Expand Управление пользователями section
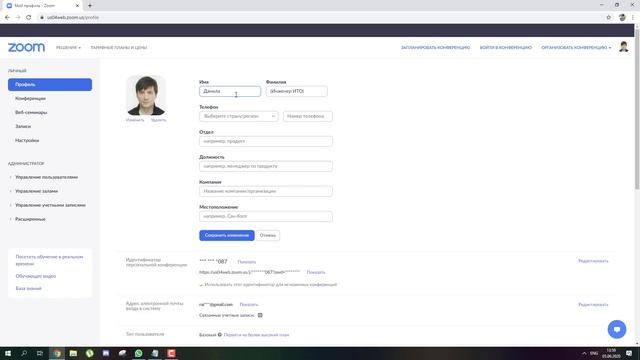640x360 pixels. pos(46,177)
